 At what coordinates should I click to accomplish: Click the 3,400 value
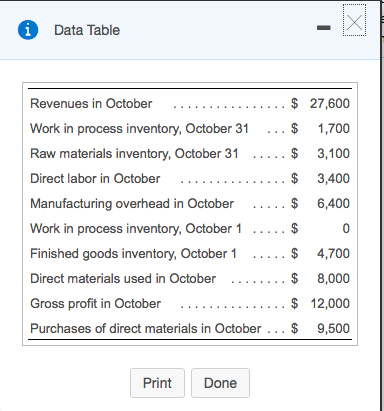pyautogui.click(x=333, y=179)
